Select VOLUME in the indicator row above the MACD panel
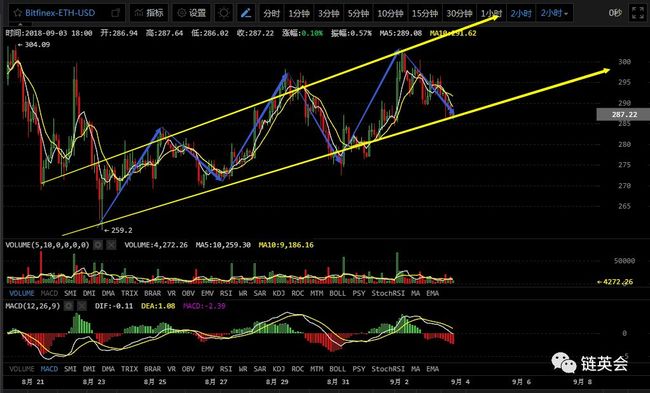This screenshot has width=650, height=393. pyautogui.click(x=22, y=293)
